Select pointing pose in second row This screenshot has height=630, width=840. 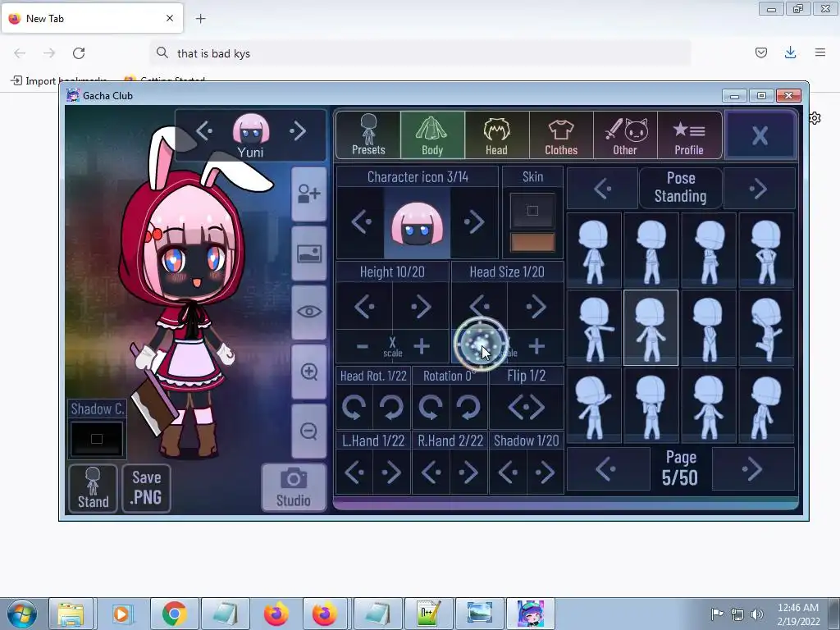(594, 328)
